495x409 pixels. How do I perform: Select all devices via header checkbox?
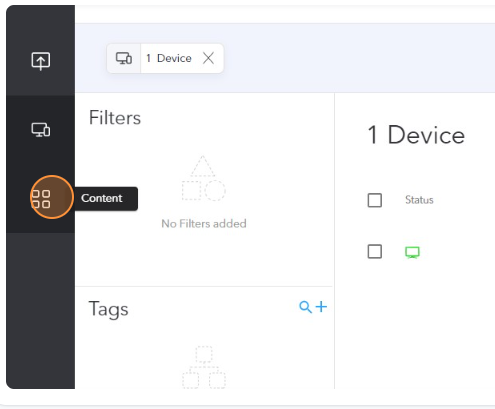click(375, 200)
